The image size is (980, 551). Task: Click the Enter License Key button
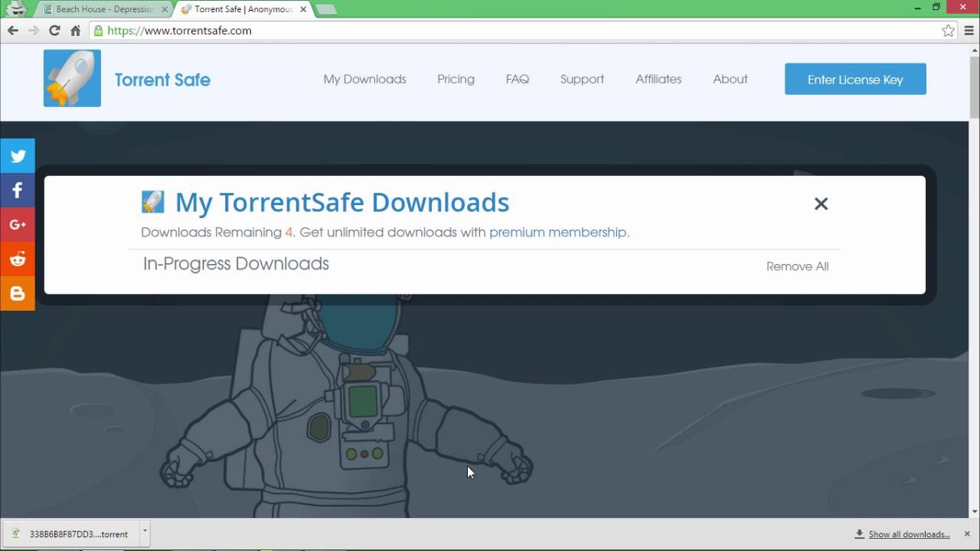855,79
